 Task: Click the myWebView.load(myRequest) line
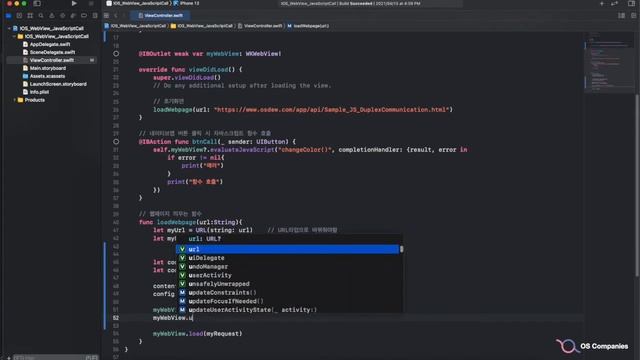[x=198, y=333]
